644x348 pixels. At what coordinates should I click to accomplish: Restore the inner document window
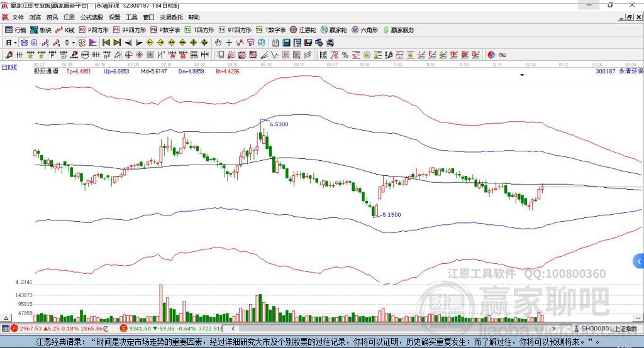pyautogui.click(x=630, y=17)
